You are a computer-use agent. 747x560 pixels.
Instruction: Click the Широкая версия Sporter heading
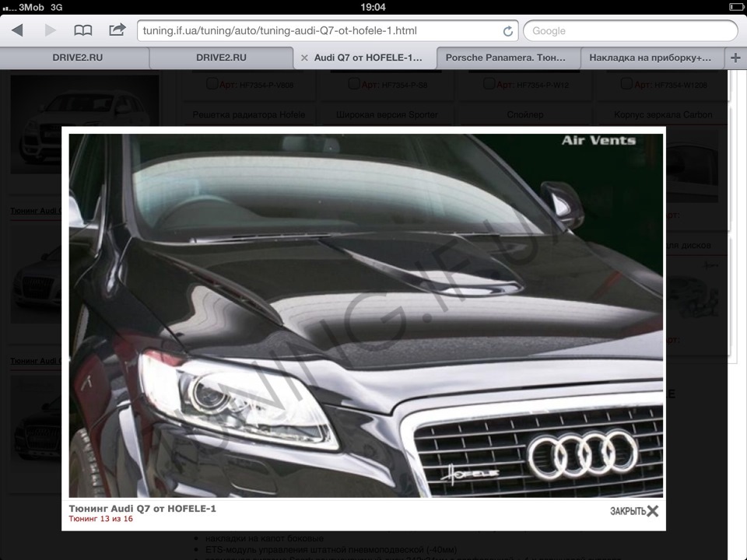click(387, 115)
